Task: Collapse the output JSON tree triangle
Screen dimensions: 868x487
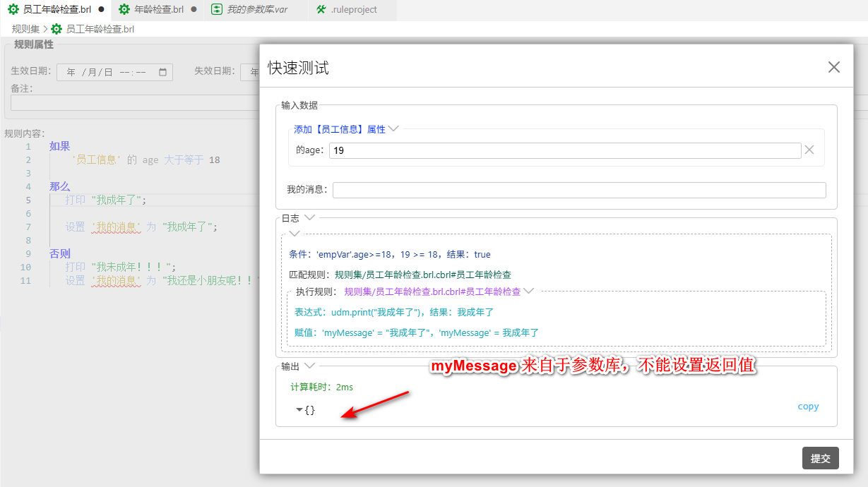Action: click(299, 410)
